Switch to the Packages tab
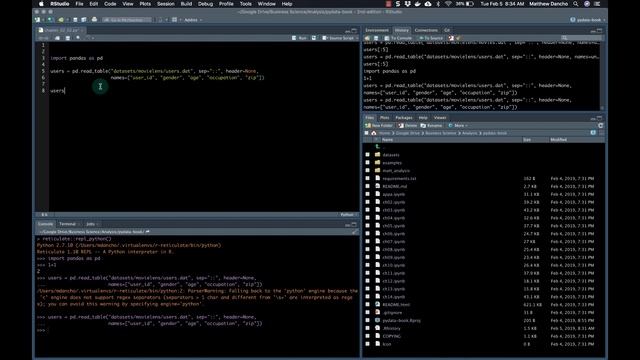The width and height of the screenshot is (640, 360). pos(404,118)
